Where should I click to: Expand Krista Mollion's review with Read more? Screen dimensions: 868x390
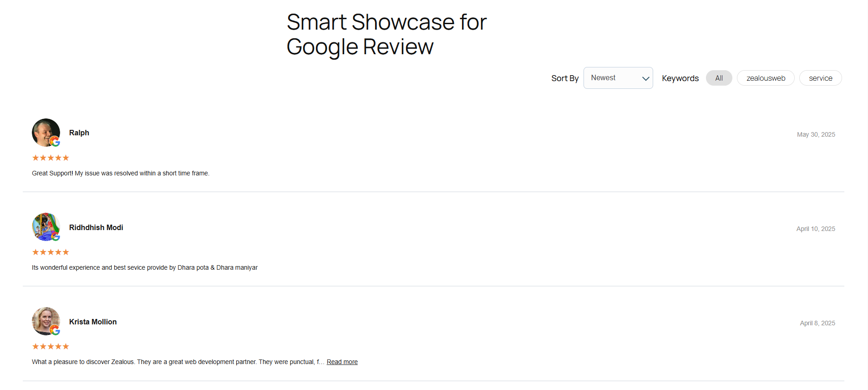click(342, 362)
